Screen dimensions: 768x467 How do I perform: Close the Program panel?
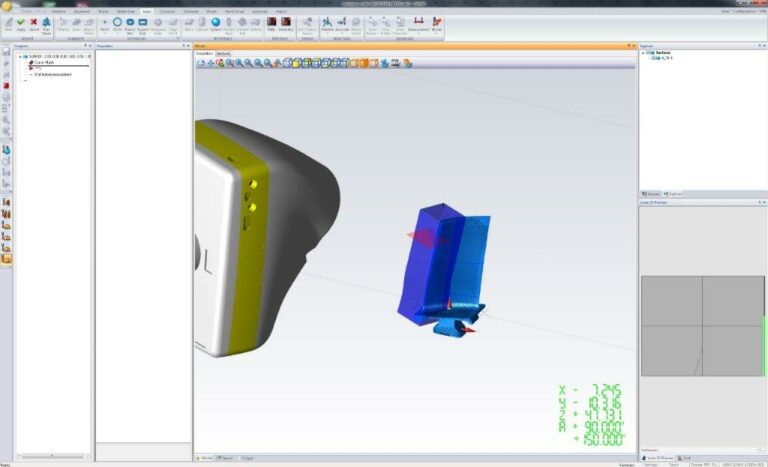tap(90, 46)
